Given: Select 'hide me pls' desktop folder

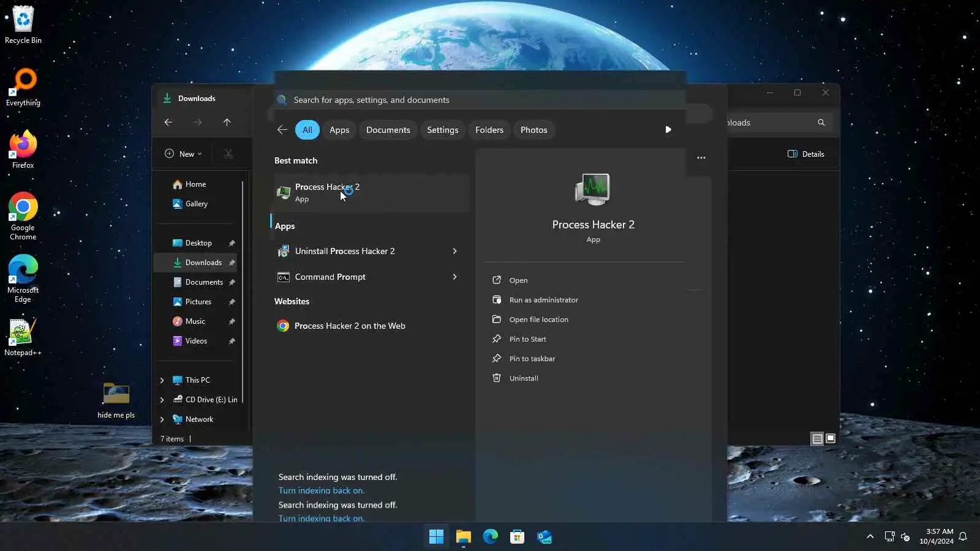Looking at the screenshot, I should [x=116, y=400].
